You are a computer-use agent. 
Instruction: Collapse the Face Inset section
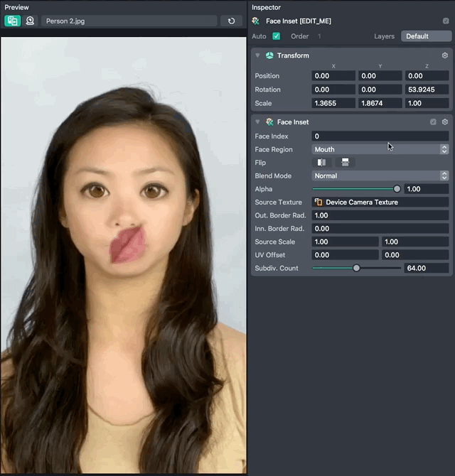pos(257,122)
